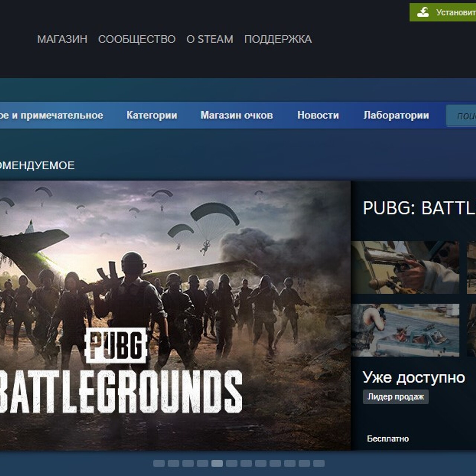
Task: Jump to the sixth carousel page dot
Action: [231, 463]
